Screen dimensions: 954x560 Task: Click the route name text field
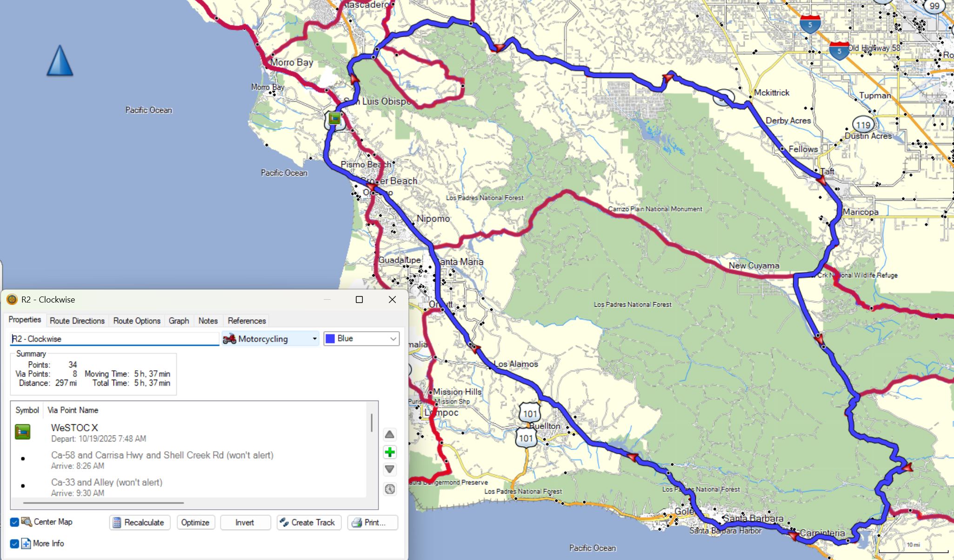(x=114, y=339)
